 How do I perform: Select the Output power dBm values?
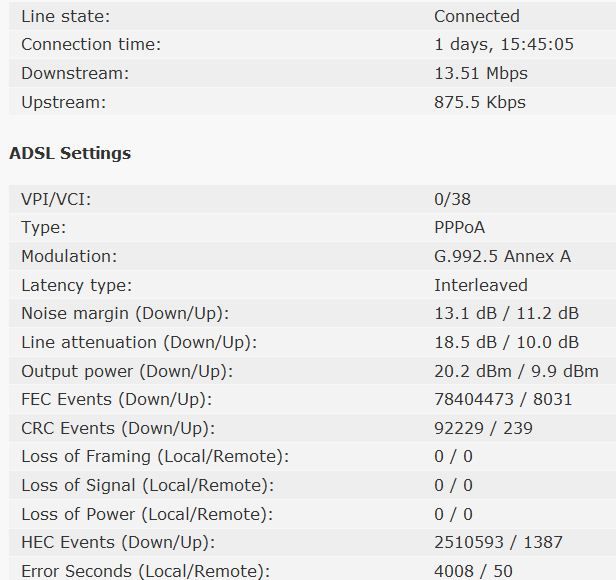(x=516, y=371)
